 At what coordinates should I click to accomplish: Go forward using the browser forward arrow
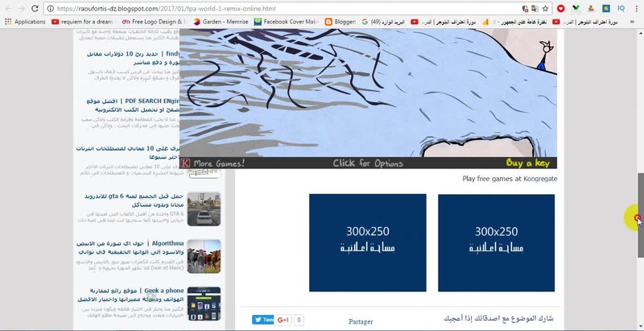(x=22, y=9)
